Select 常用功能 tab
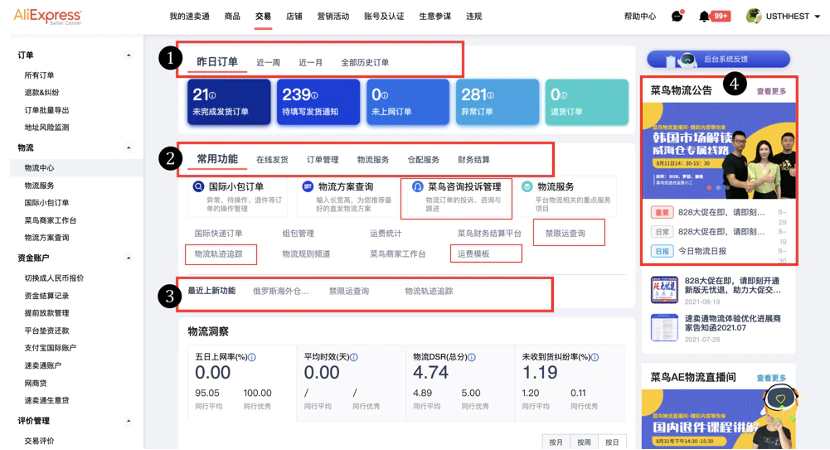 tap(218, 159)
